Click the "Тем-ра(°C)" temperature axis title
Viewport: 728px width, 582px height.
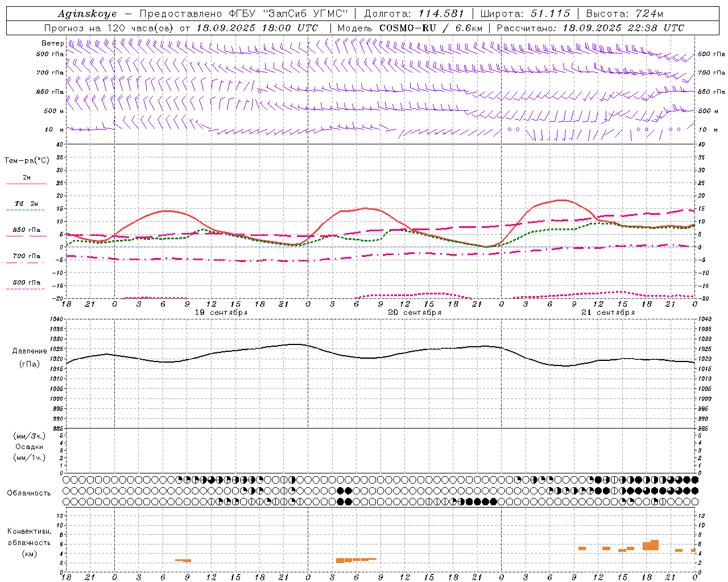coord(27,161)
